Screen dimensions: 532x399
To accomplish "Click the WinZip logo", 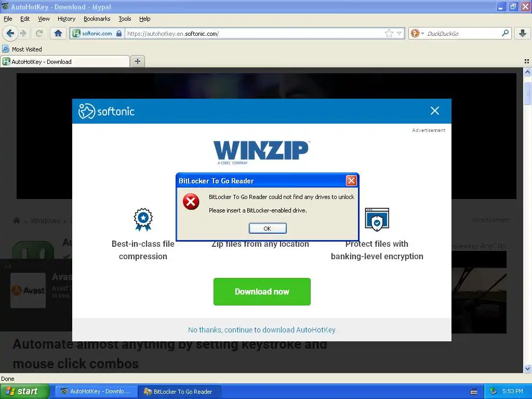I will 261,152.
